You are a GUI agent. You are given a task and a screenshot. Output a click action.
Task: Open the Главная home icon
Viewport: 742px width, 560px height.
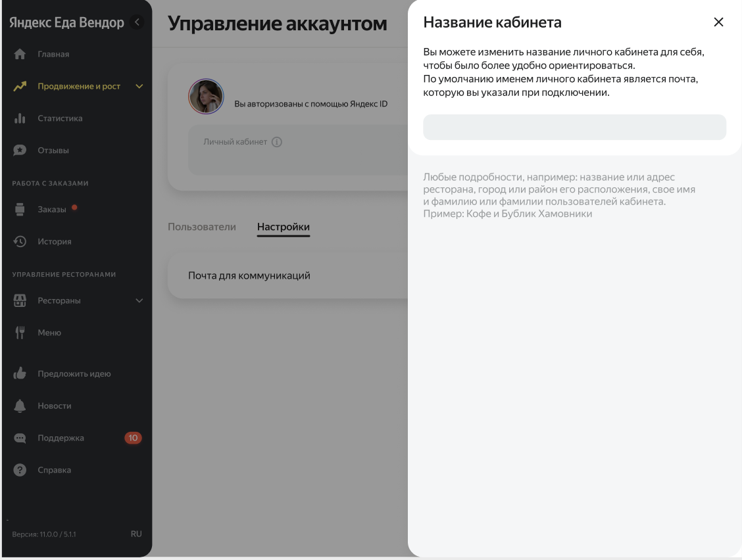(20, 54)
